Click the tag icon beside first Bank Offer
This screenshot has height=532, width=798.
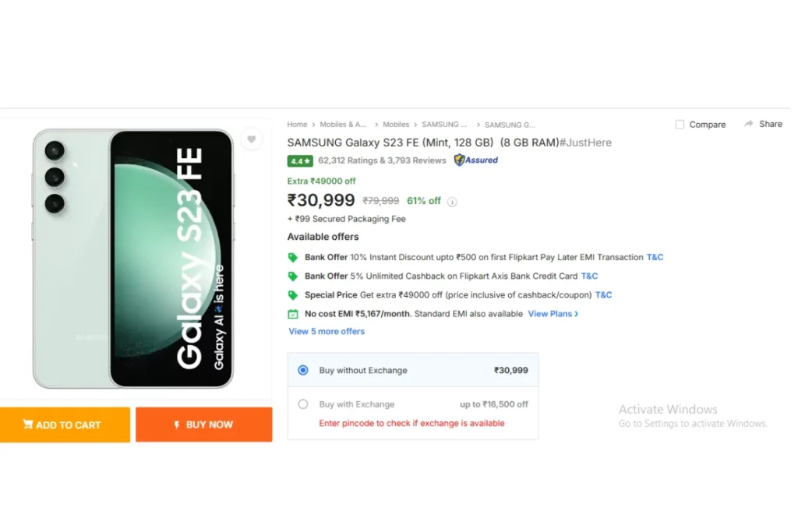point(293,257)
